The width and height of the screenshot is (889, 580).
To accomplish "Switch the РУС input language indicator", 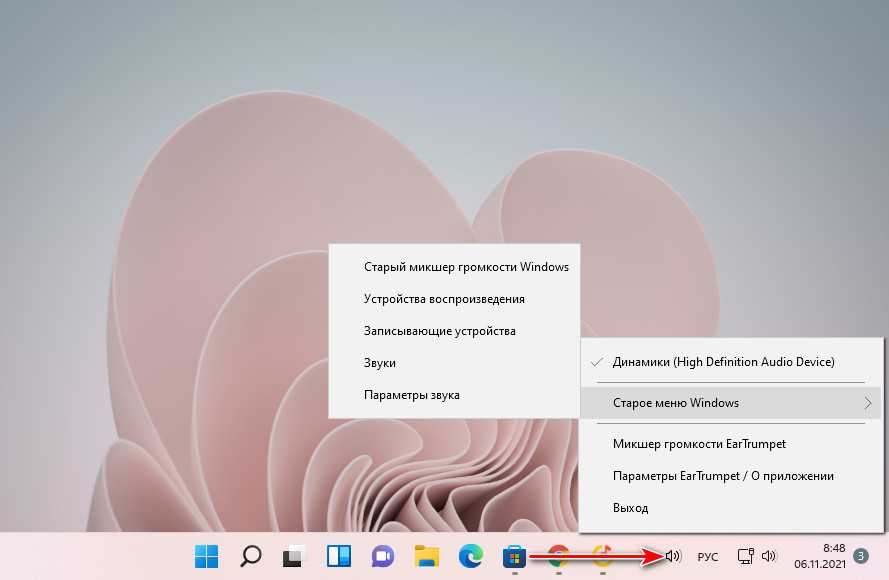I will click(707, 556).
